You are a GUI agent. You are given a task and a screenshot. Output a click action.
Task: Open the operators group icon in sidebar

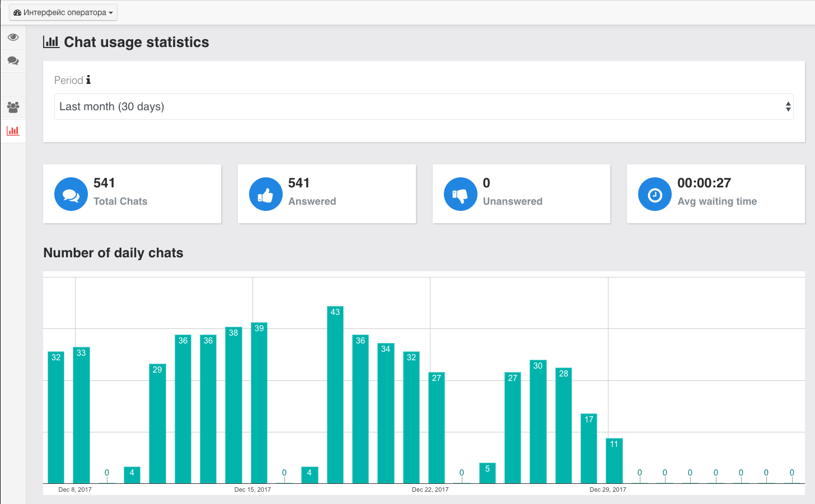coord(13,107)
